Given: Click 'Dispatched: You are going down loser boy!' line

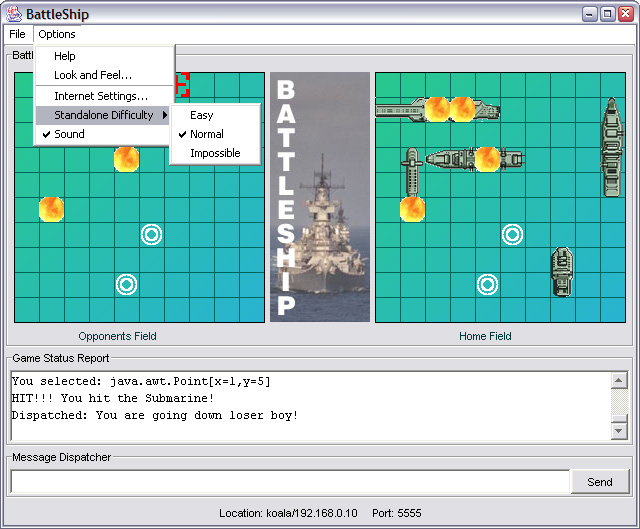Looking at the screenshot, I should 155,415.
